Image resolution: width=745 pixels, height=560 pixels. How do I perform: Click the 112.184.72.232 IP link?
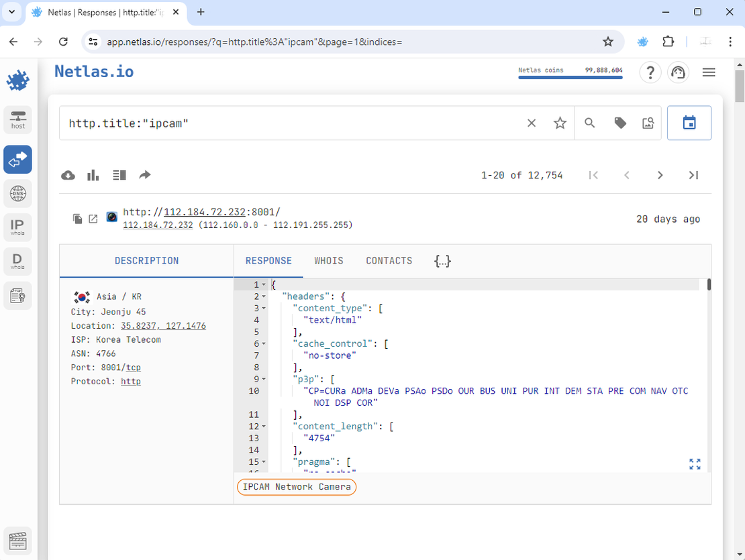[158, 225]
